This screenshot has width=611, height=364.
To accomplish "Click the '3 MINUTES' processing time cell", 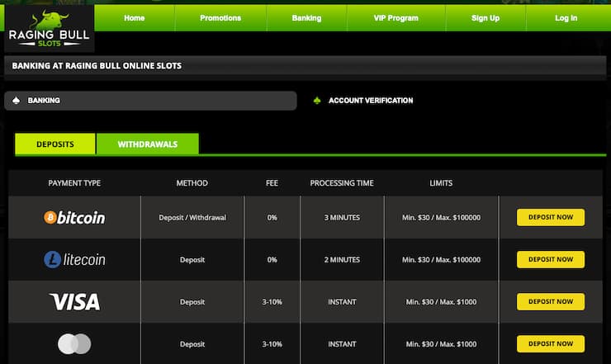I will [342, 217].
